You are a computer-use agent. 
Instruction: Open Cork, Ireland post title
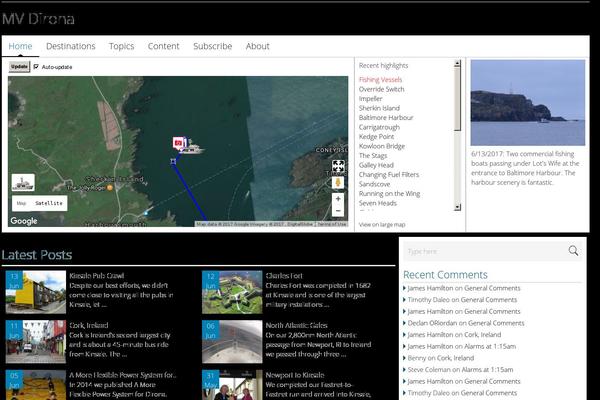(x=89, y=325)
